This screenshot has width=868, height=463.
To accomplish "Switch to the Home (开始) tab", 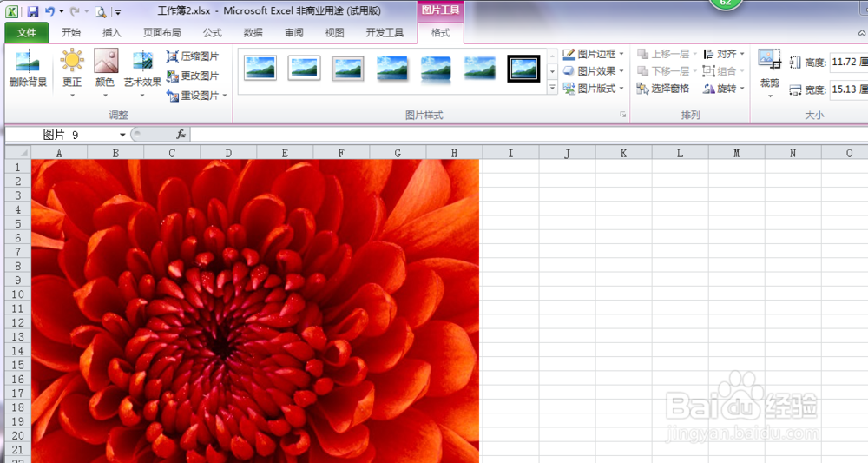I will click(x=71, y=33).
